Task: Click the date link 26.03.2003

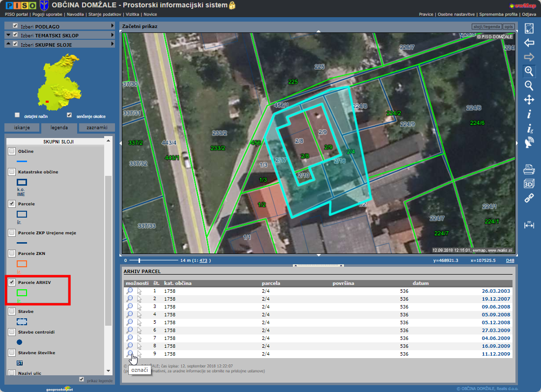Action: click(496, 291)
